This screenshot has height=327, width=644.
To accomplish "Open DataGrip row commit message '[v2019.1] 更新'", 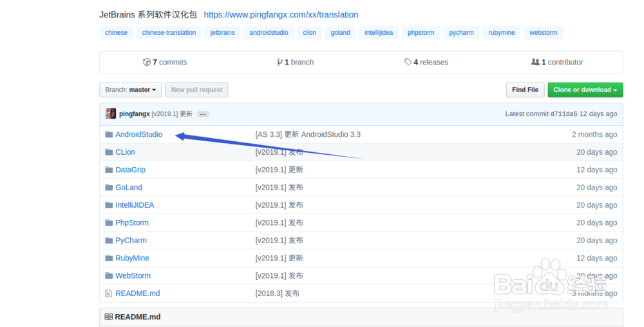I will (279, 170).
